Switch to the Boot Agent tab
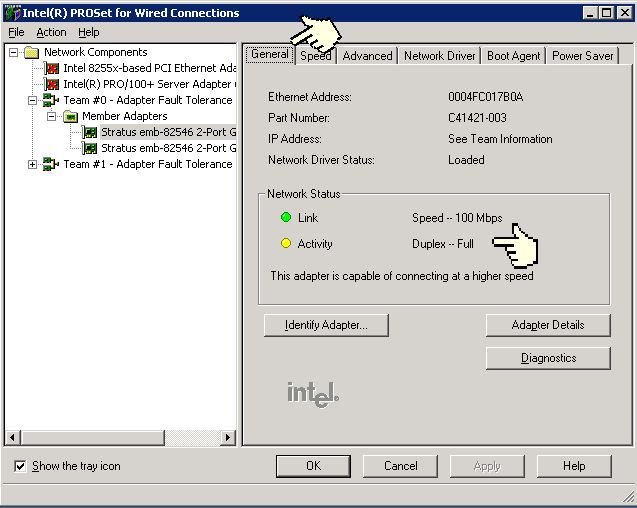The width and height of the screenshot is (637, 508). tap(514, 56)
